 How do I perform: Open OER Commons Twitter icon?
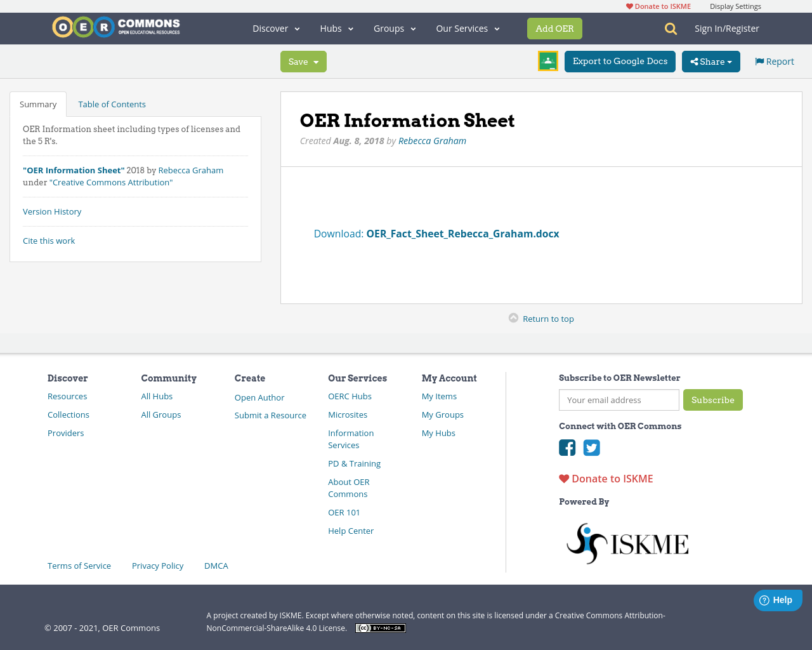click(591, 448)
